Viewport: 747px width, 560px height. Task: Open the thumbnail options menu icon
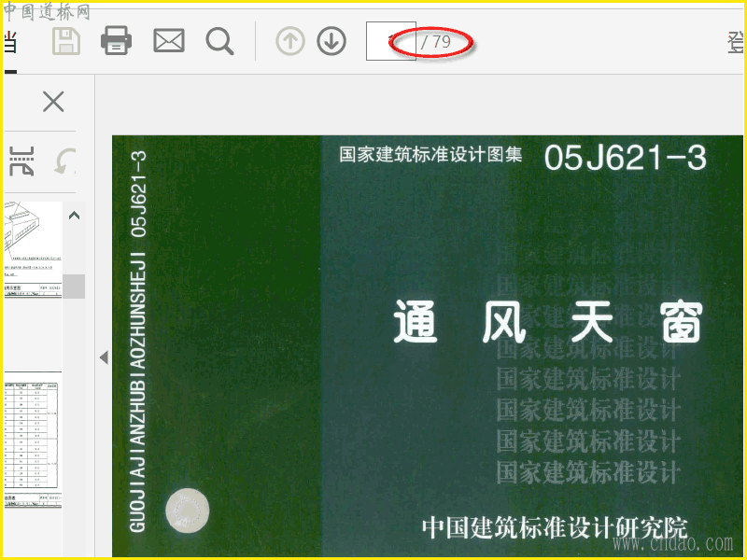[21, 161]
